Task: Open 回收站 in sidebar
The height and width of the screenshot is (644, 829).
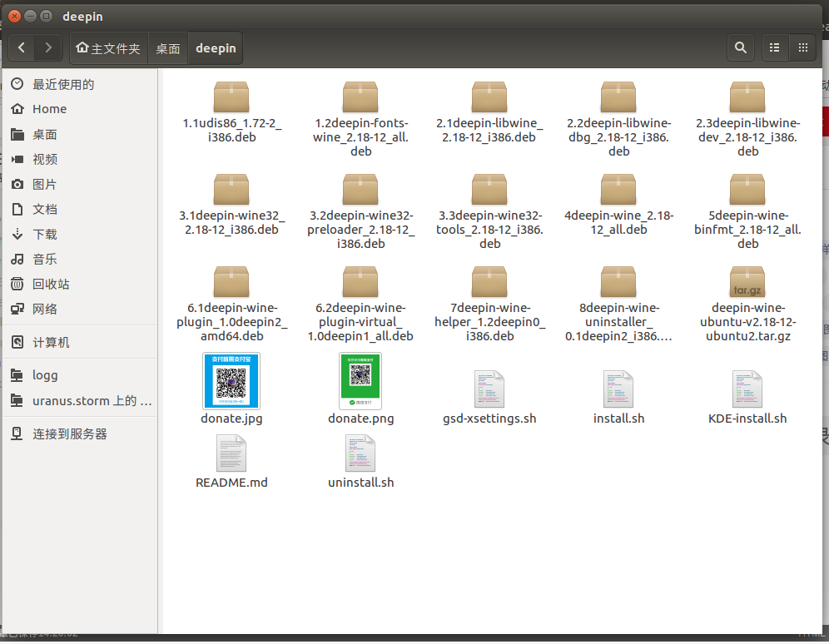Action: 80,284
